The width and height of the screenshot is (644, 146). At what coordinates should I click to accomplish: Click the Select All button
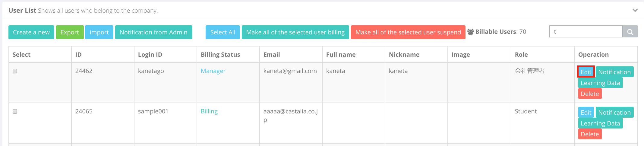tap(223, 32)
